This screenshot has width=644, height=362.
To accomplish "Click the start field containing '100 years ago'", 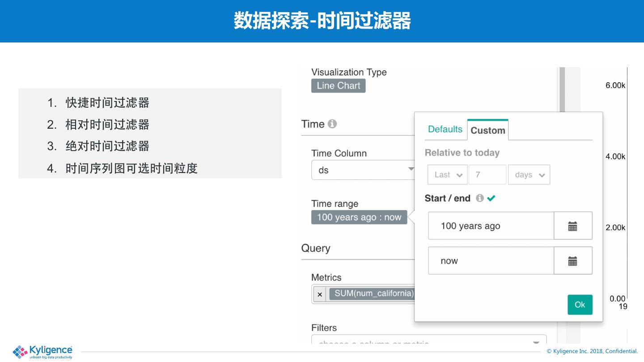I will 491,226.
